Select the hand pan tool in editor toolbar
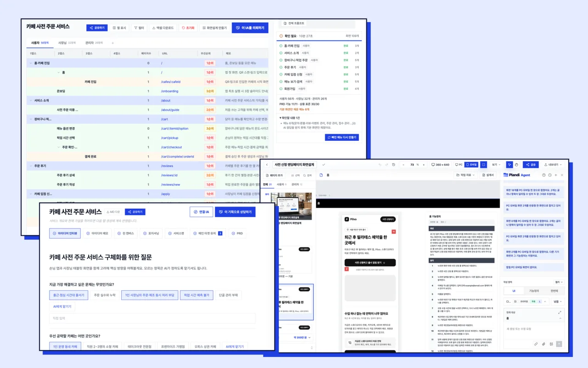 (x=516, y=164)
